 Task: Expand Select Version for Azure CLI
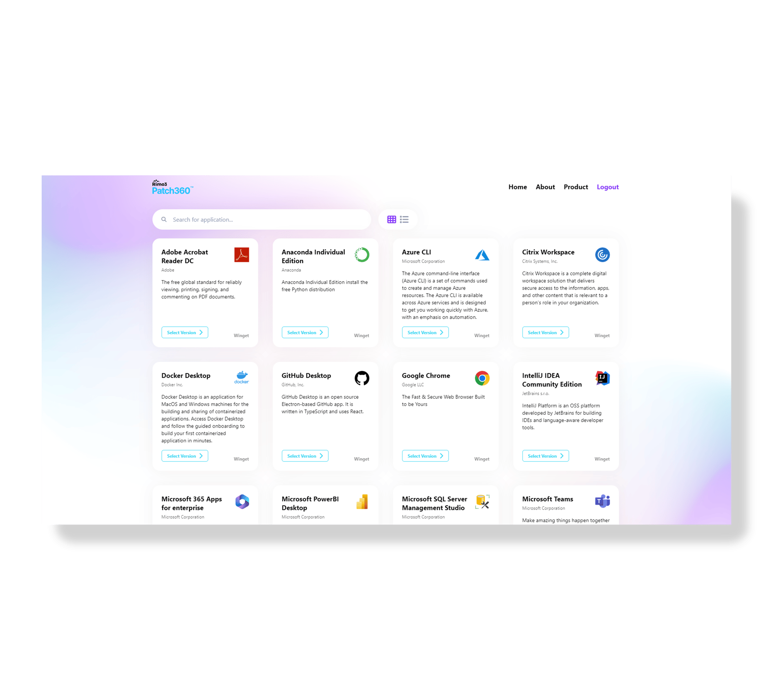[x=425, y=333]
